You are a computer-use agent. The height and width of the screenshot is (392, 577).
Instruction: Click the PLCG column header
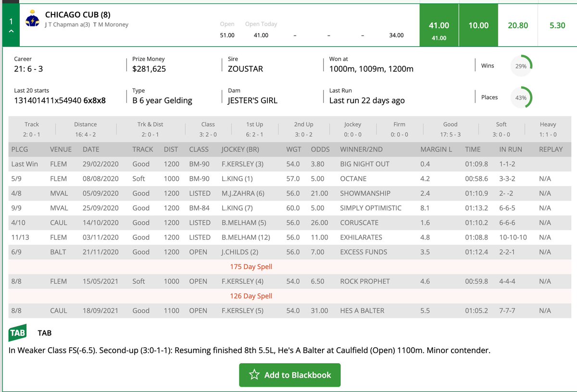click(x=20, y=150)
